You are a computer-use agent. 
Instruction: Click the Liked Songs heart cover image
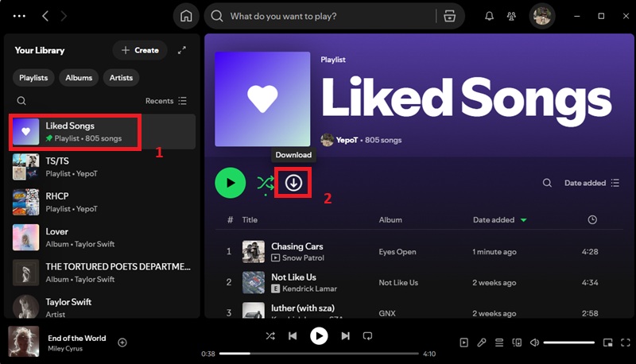click(x=262, y=99)
